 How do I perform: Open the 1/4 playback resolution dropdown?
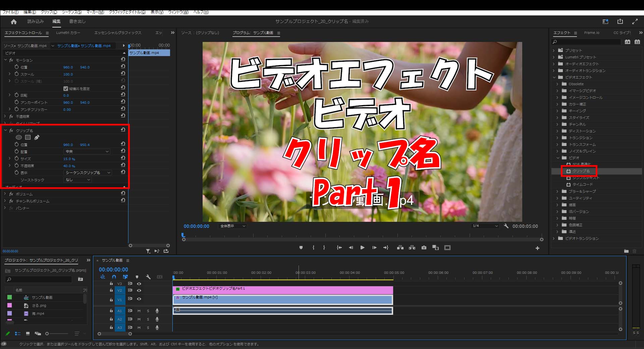(485, 226)
